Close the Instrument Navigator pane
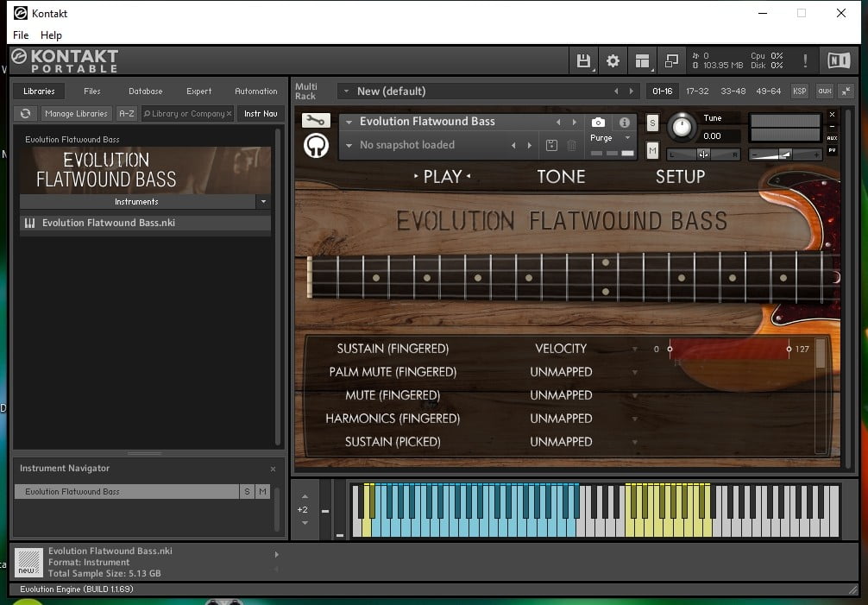This screenshot has height=605, width=868. click(x=273, y=469)
